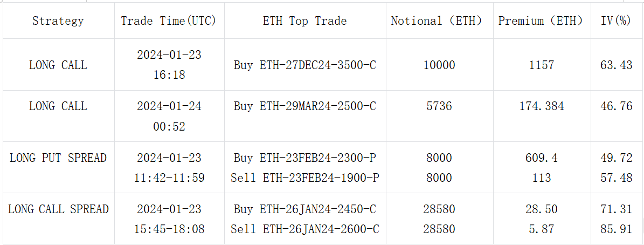Viewport: 644px width, 245px height.
Task: Select Sell ETH-26JAN24-2600-C trade line
Action: tap(304, 229)
